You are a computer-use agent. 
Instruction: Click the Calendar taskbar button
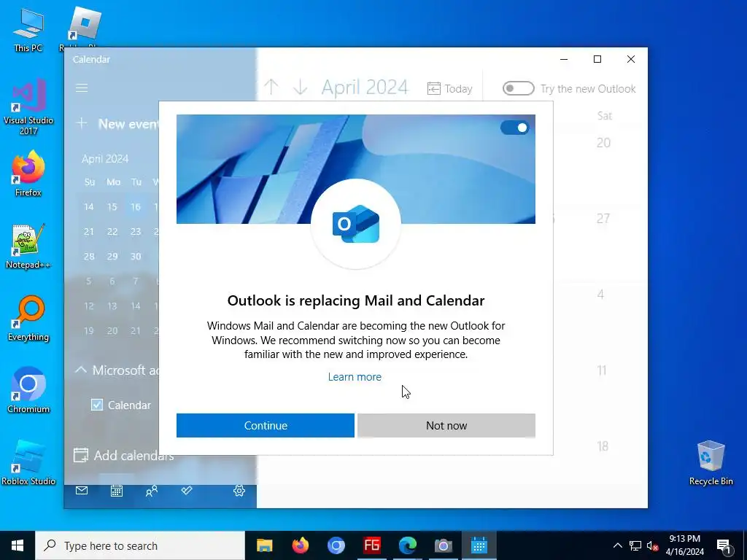click(479, 545)
